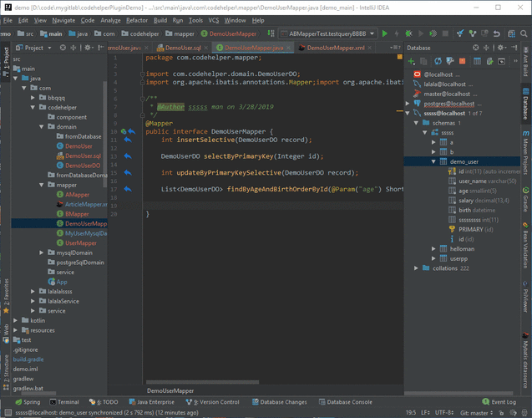This screenshot has width=532, height=418.
Task: Click scroll from source icon in Project panel
Action: point(63,48)
